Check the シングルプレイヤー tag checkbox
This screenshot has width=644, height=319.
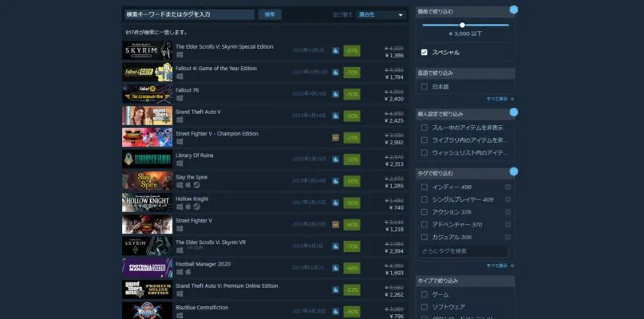(425, 199)
